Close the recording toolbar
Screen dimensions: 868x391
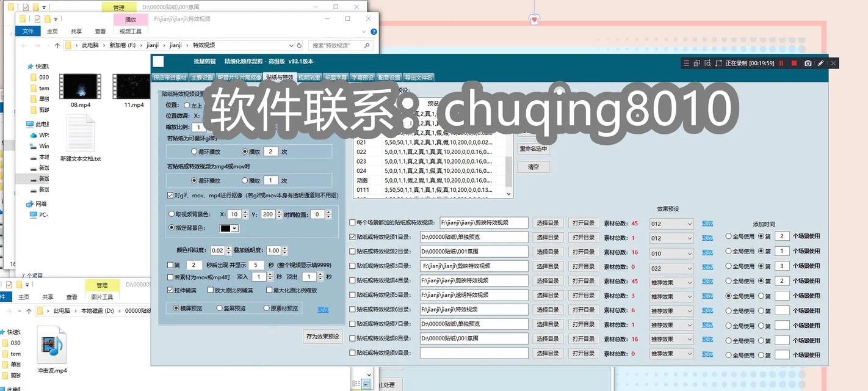[833, 63]
